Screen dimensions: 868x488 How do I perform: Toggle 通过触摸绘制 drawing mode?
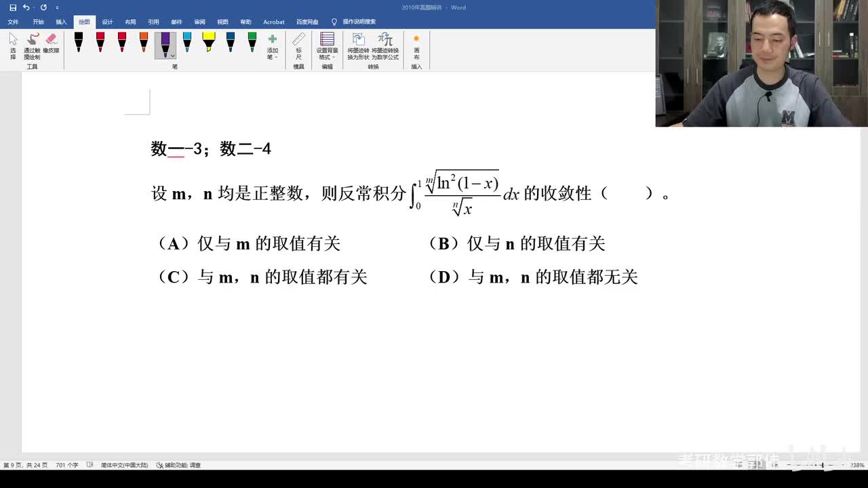32,46
